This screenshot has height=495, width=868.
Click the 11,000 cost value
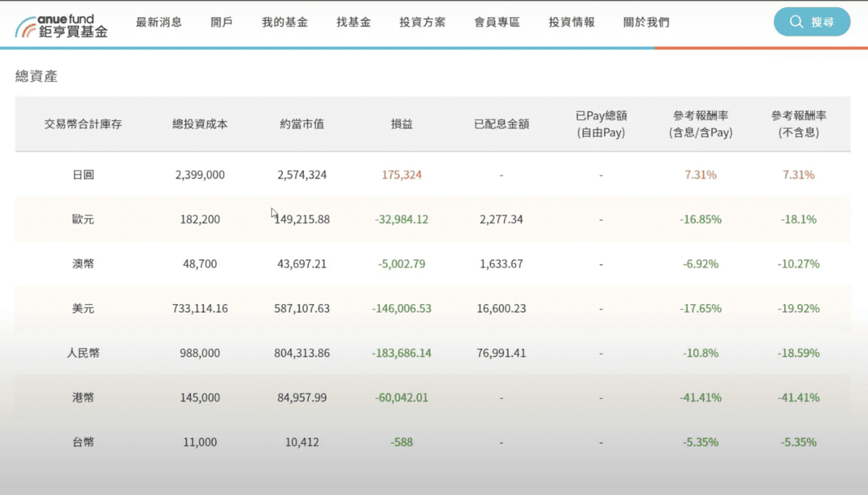200,442
